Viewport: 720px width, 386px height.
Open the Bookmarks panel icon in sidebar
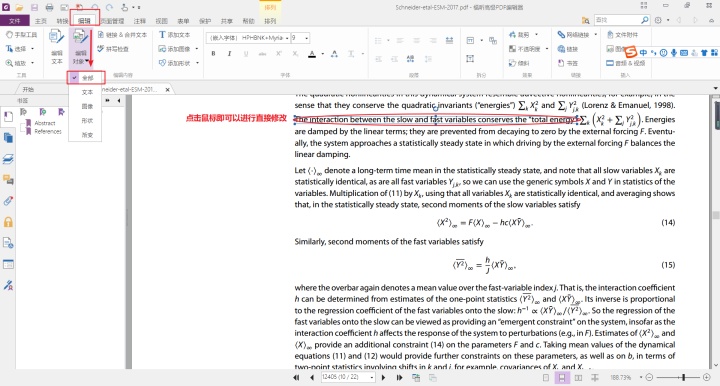(8, 117)
